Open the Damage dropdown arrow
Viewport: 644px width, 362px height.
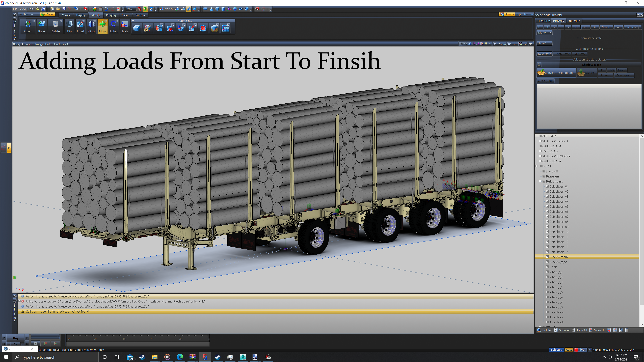[x=640, y=27]
